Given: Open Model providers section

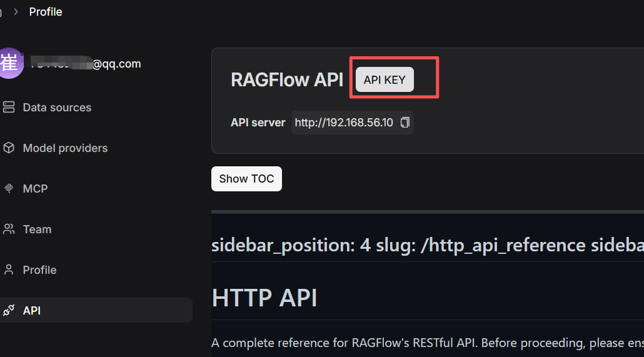Looking at the screenshot, I should 65,148.
